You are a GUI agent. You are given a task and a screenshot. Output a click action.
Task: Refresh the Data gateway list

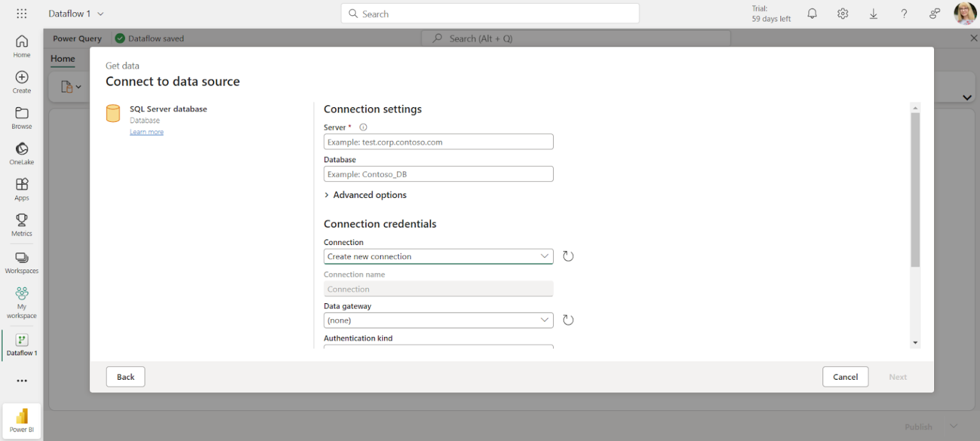click(x=568, y=320)
